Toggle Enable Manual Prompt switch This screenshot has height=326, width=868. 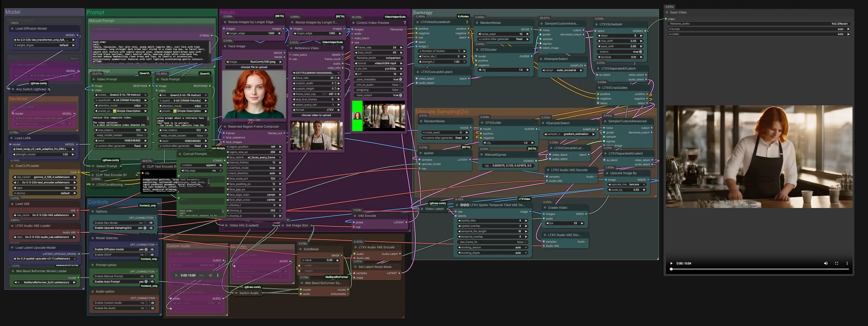click(146, 276)
